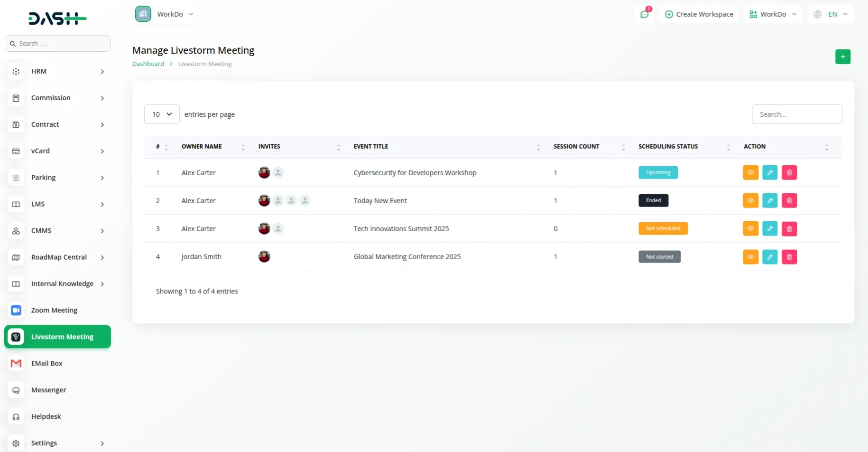Screen dimensions: 868x452
Task: Click the table search input field
Action: pyautogui.click(x=796, y=114)
